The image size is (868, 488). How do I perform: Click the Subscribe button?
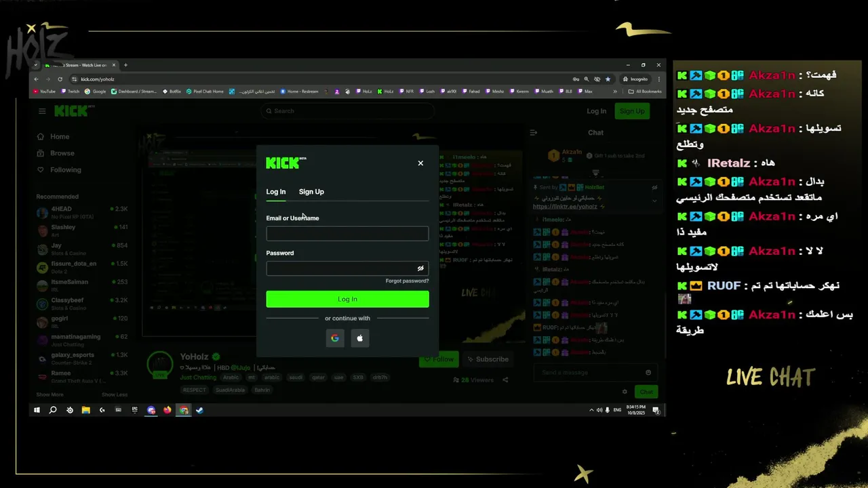[x=487, y=359]
